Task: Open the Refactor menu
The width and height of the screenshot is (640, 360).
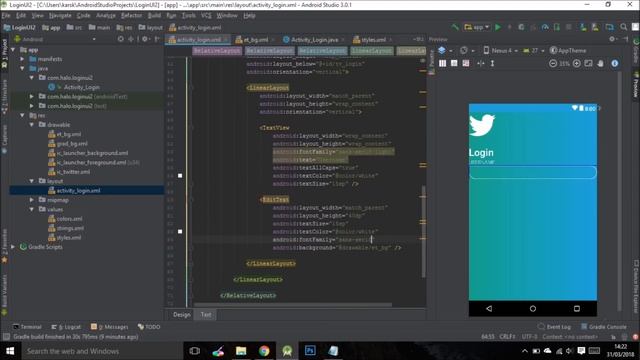Action: tap(131, 16)
